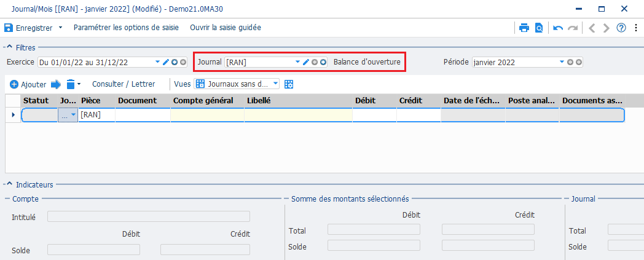Open Ouvrir la saisie guidée
644x260 pixels.
(226, 28)
